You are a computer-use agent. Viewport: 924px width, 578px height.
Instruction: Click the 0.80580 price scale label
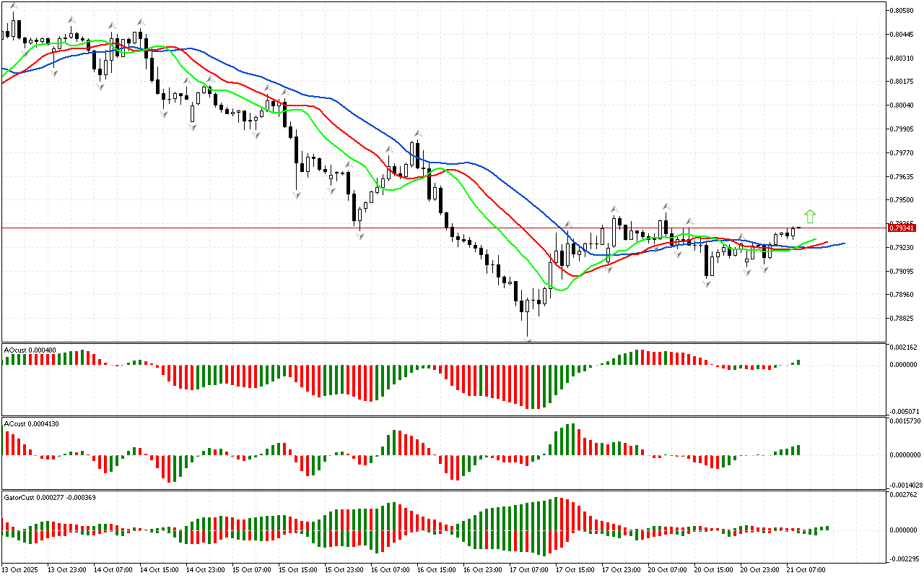(x=902, y=11)
